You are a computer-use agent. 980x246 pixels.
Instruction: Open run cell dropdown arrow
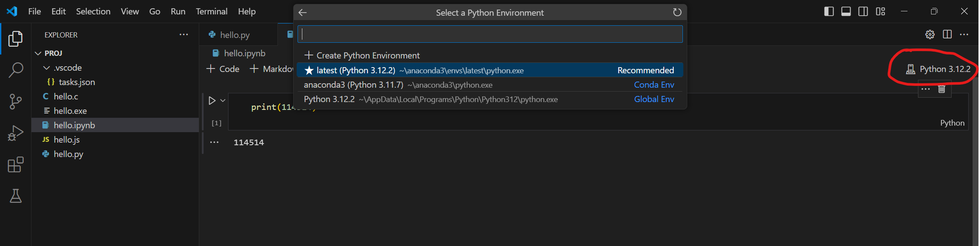tap(223, 101)
